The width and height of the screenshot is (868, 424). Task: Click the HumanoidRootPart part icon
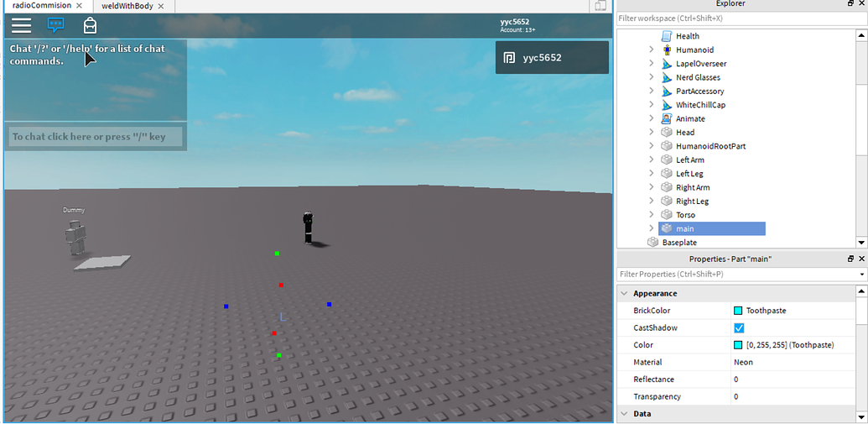[667, 146]
